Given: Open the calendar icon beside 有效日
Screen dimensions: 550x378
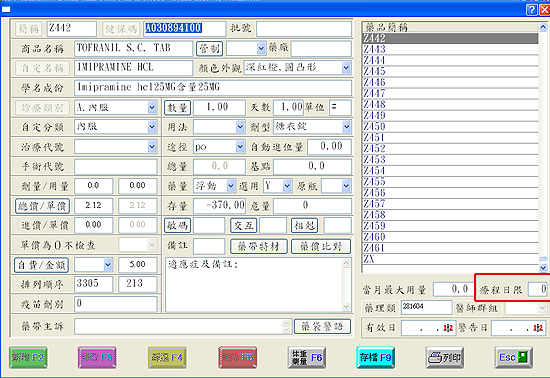Looking at the screenshot, I should [x=448, y=328].
